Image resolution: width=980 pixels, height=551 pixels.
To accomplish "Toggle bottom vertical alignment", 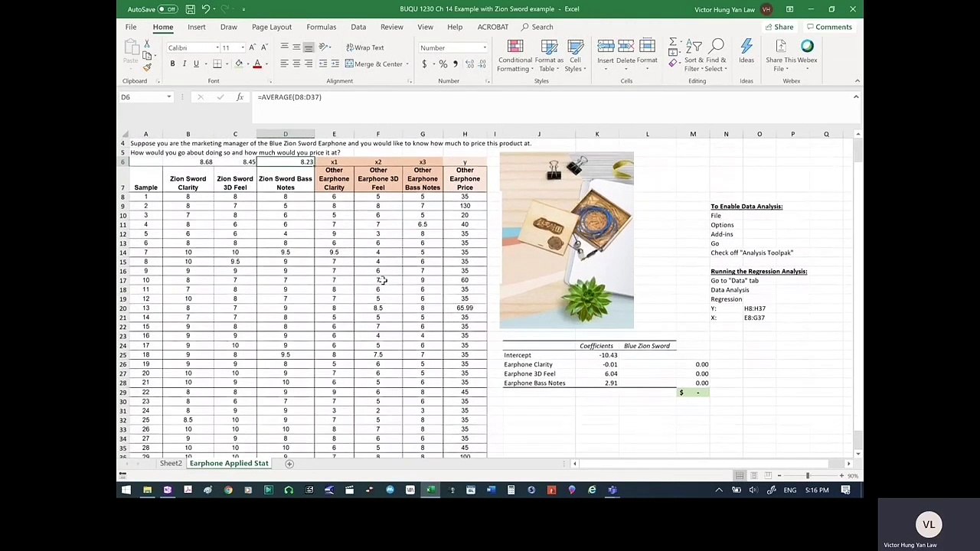I will 308,47.
